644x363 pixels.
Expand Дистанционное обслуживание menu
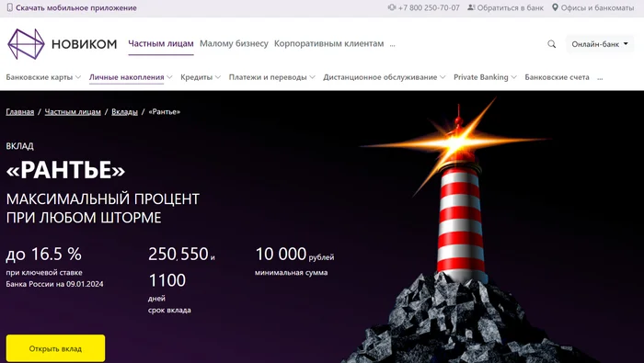(384, 77)
